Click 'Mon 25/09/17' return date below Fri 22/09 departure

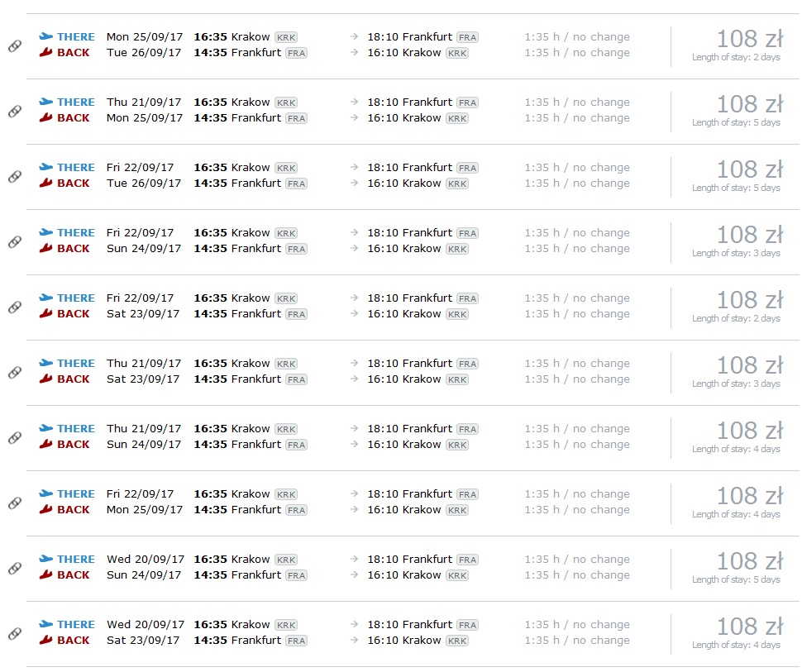coord(145,510)
